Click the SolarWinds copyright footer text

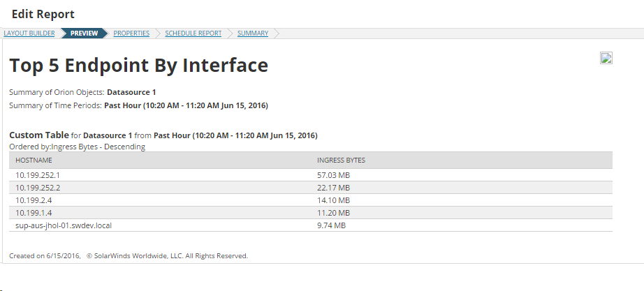coord(167,255)
